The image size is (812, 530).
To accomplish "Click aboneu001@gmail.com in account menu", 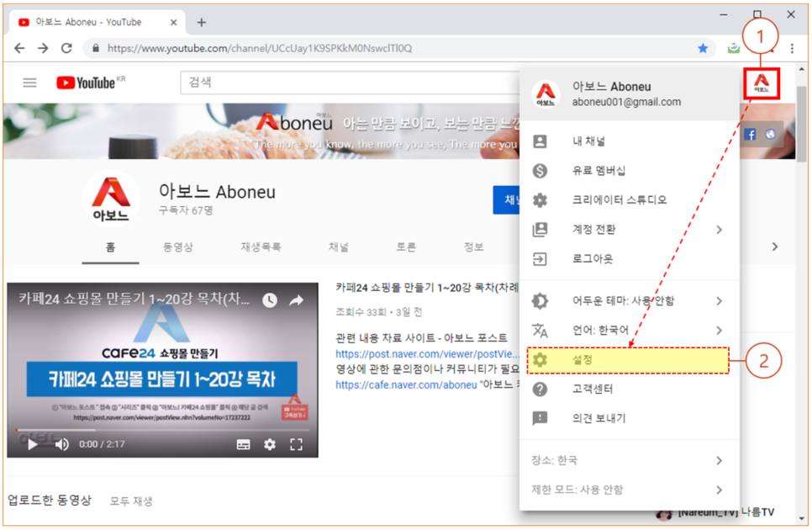I will (x=626, y=102).
